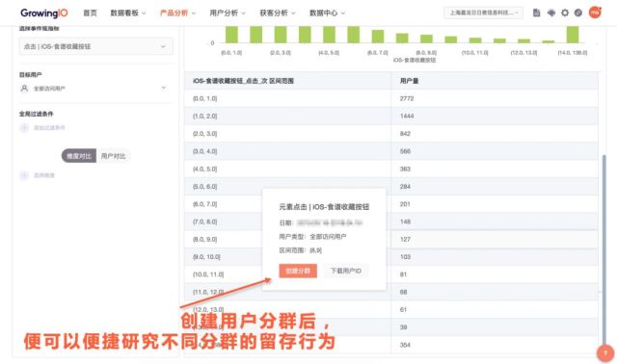Click the 下载用户ID button
Viewport: 617px width, 364px height.
(x=345, y=271)
